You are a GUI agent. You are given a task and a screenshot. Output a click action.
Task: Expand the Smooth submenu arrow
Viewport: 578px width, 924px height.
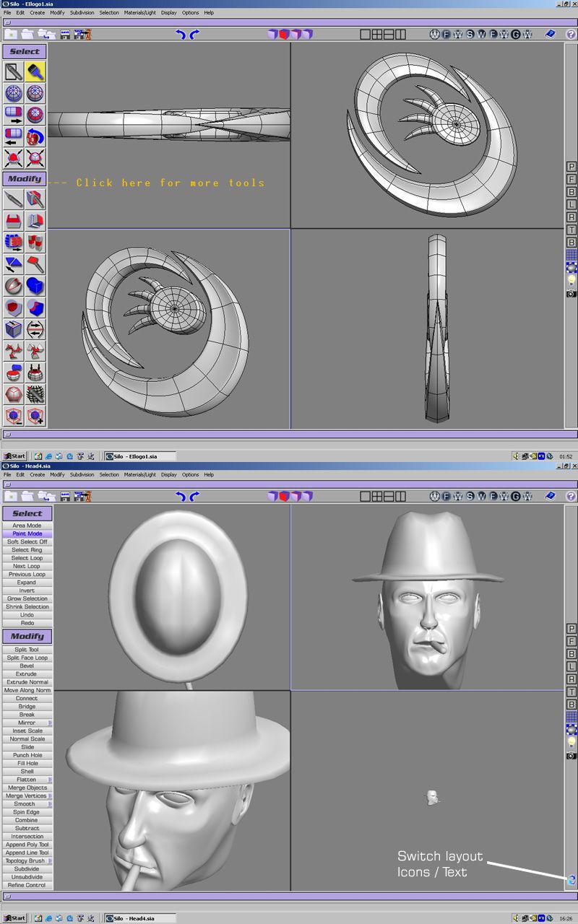point(50,803)
